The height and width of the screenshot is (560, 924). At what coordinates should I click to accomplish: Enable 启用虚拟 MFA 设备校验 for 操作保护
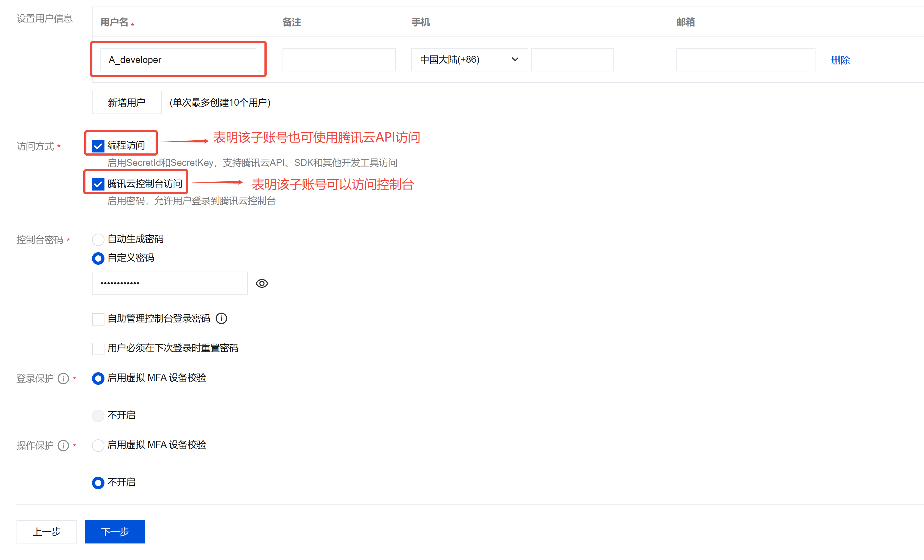tap(98, 445)
